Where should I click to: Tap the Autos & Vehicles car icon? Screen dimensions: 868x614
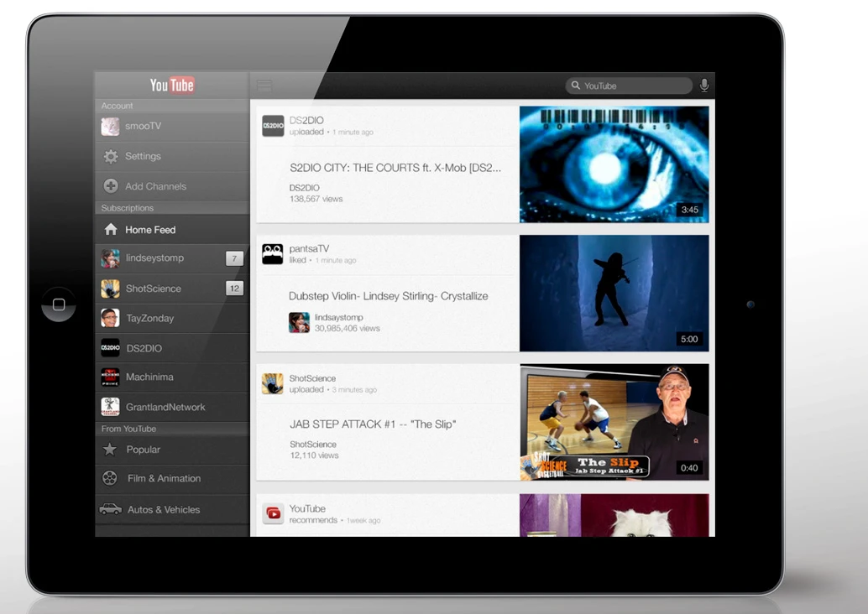[x=111, y=509]
